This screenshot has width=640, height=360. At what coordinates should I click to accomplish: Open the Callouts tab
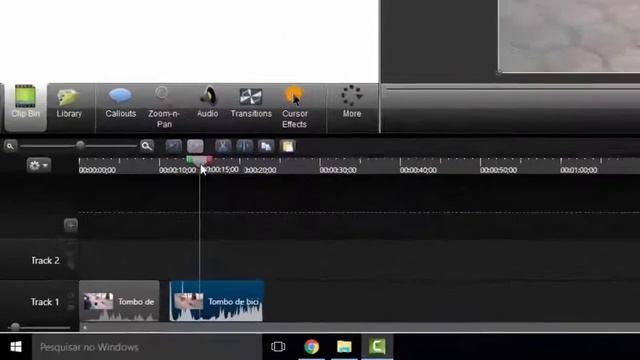click(120, 103)
